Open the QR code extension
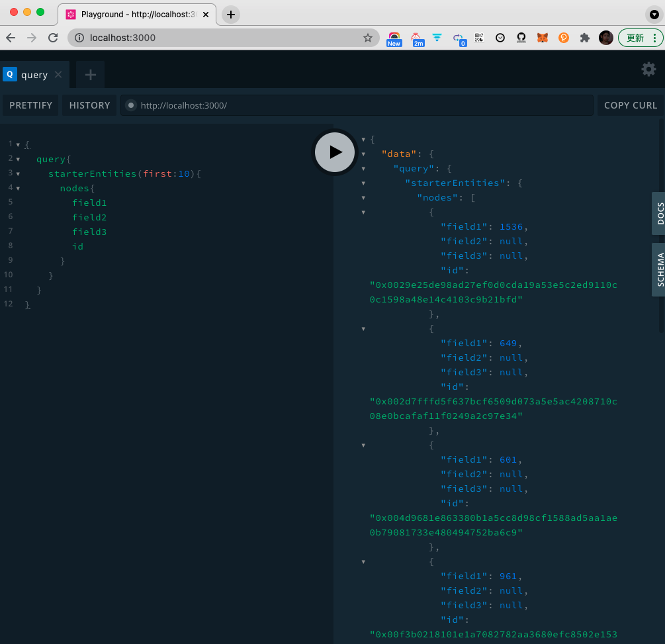Screen dimensions: 665x644 [x=479, y=38]
